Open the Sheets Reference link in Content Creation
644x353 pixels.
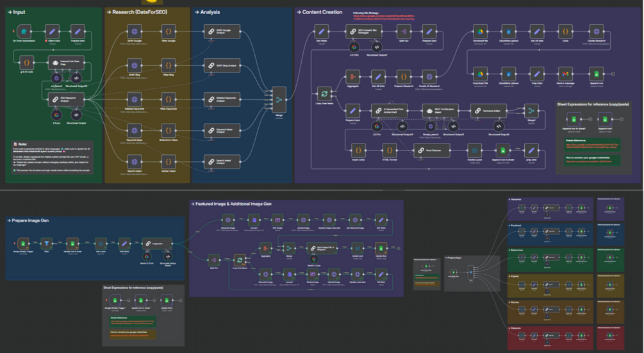(593, 145)
